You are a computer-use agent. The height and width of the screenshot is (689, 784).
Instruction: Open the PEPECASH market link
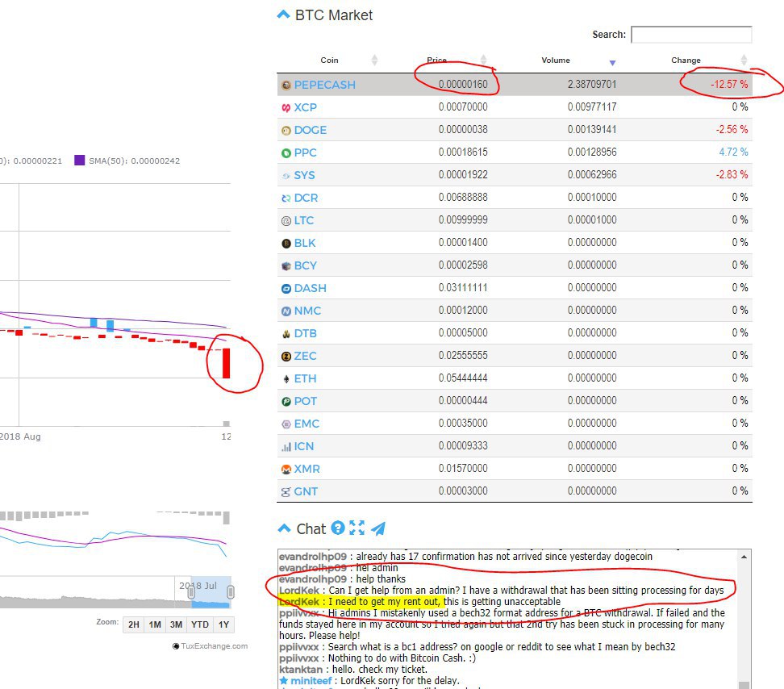click(x=324, y=85)
